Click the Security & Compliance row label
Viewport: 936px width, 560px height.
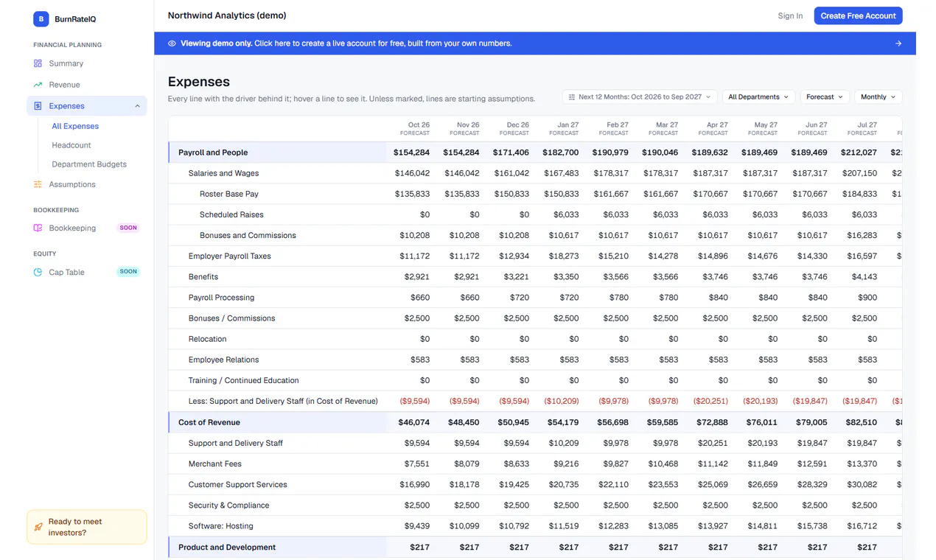click(228, 505)
